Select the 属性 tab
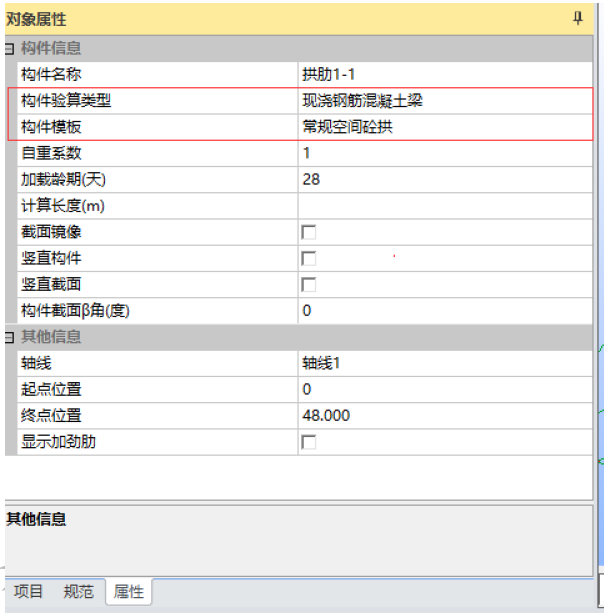This screenshot has width=604, height=614. pyautogui.click(x=128, y=591)
